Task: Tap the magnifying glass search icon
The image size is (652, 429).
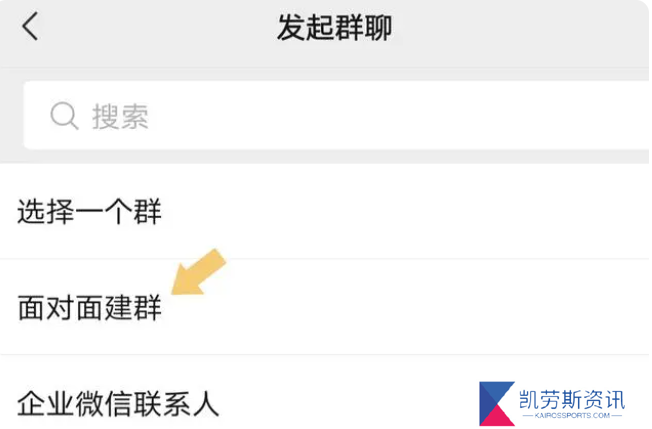Action: coord(64,116)
